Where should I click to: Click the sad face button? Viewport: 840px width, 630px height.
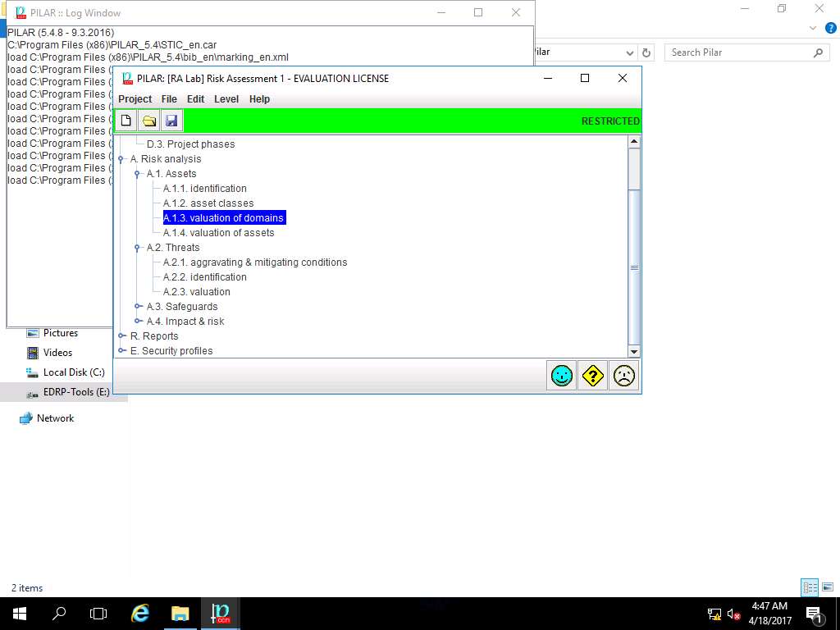point(623,376)
